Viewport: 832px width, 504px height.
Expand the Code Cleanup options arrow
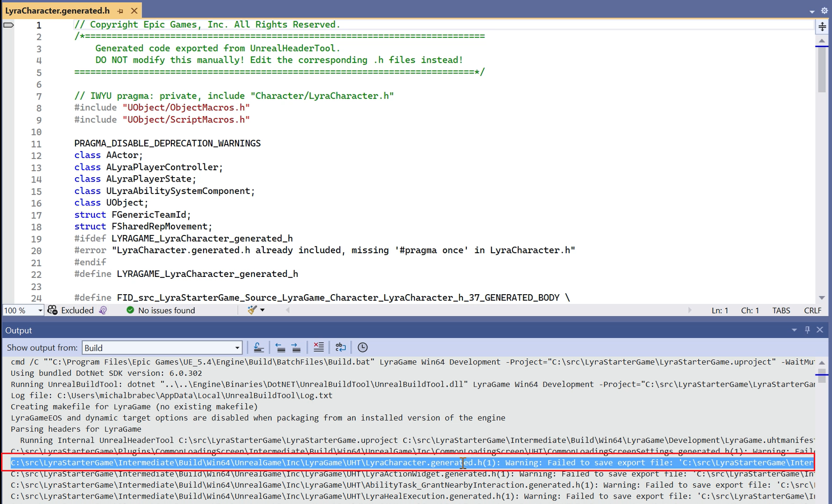[261, 310]
